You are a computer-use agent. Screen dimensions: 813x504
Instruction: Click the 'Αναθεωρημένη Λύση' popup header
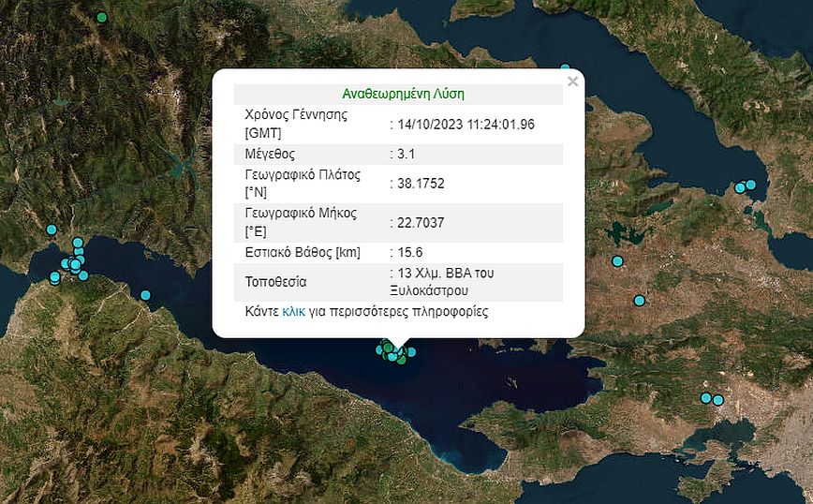403,94
